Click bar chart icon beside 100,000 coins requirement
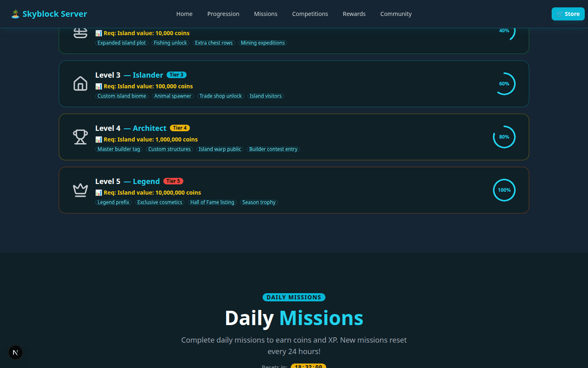The image size is (588, 368). click(x=98, y=86)
